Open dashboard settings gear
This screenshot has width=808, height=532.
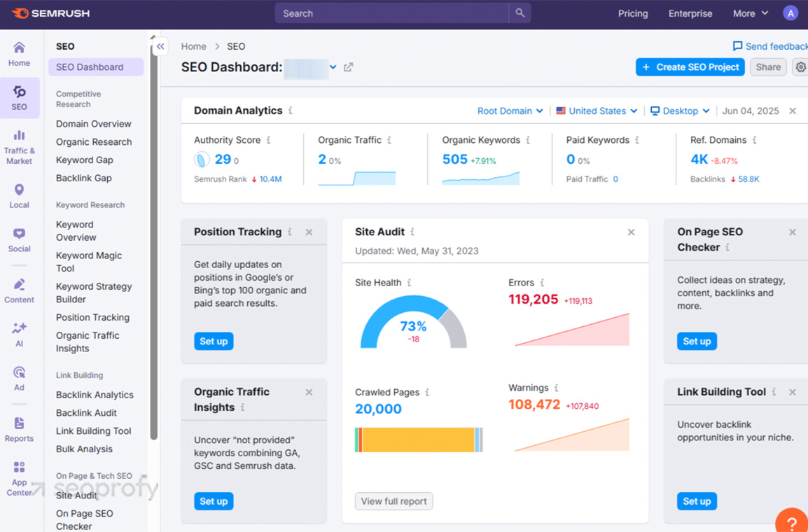[x=800, y=67]
